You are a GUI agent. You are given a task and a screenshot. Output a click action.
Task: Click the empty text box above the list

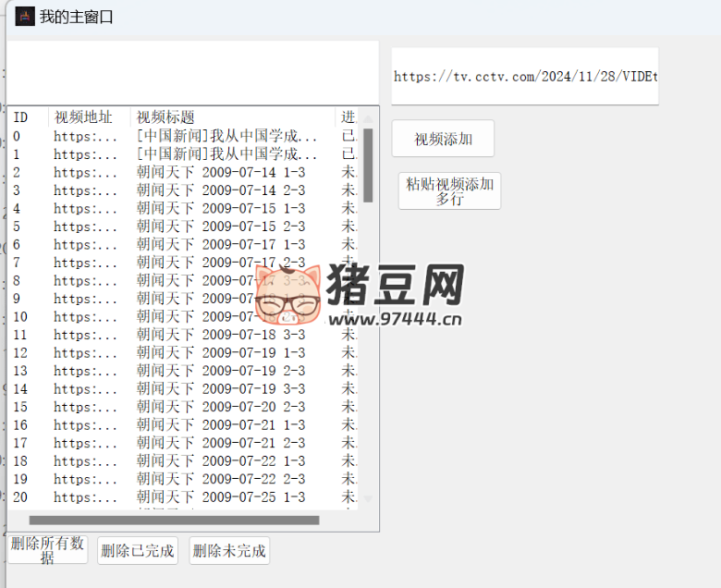tap(192, 72)
